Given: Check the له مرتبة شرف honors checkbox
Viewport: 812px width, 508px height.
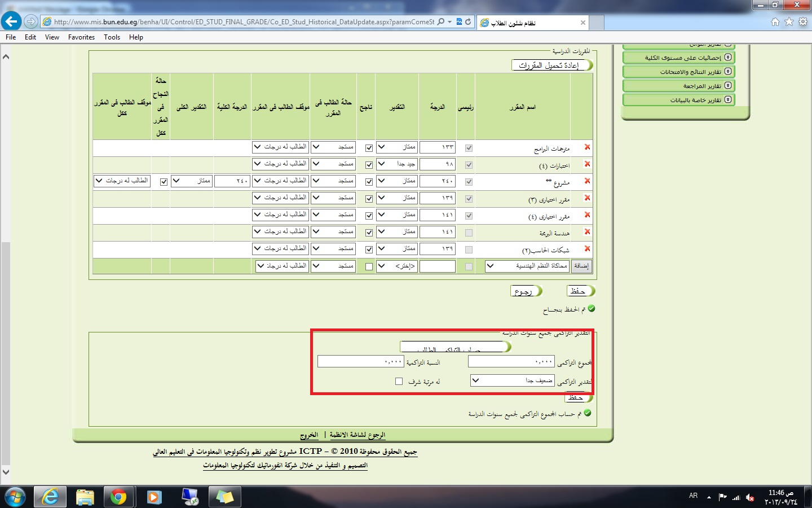Looking at the screenshot, I should [399, 382].
